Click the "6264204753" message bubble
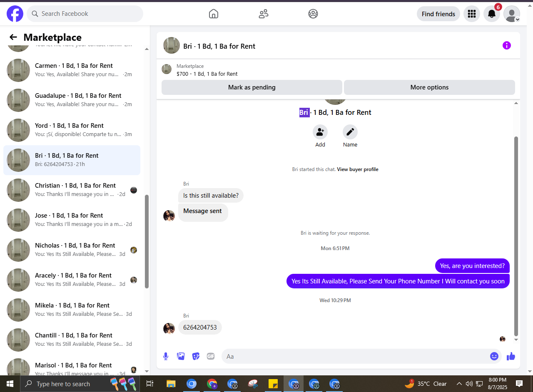 [200, 327]
